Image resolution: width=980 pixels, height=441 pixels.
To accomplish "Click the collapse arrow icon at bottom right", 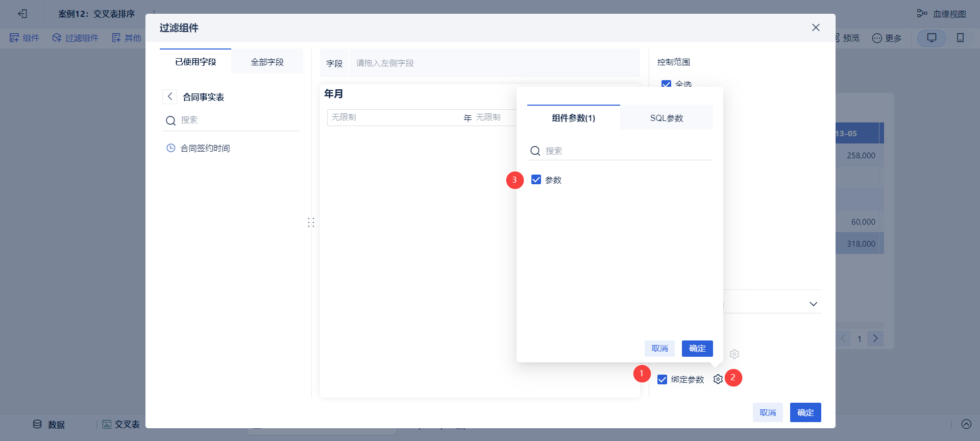I will click(966, 424).
